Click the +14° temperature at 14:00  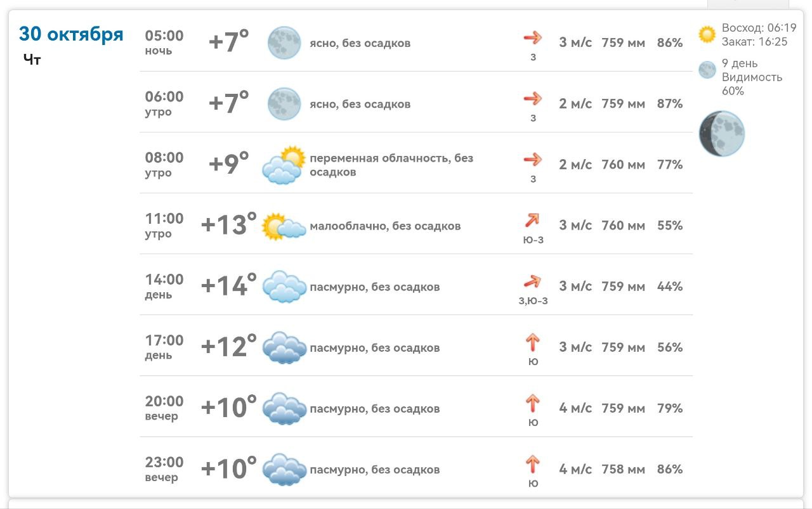click(228, 286)
